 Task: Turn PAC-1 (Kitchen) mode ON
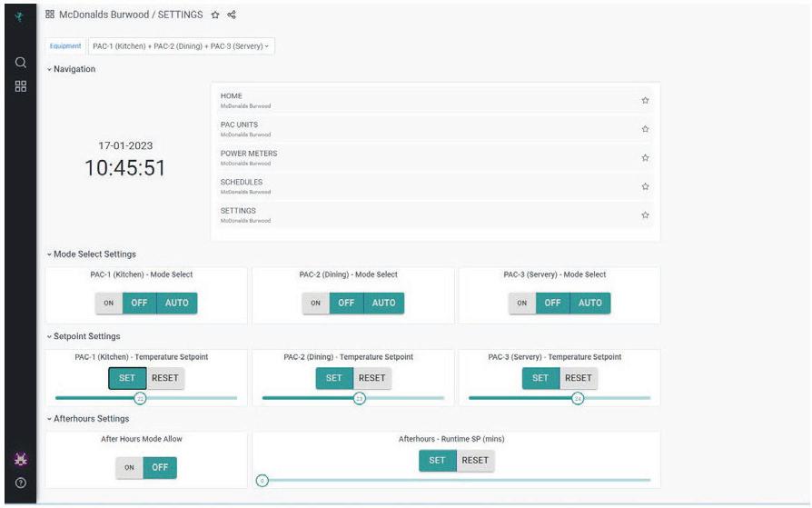pos(109,304)
